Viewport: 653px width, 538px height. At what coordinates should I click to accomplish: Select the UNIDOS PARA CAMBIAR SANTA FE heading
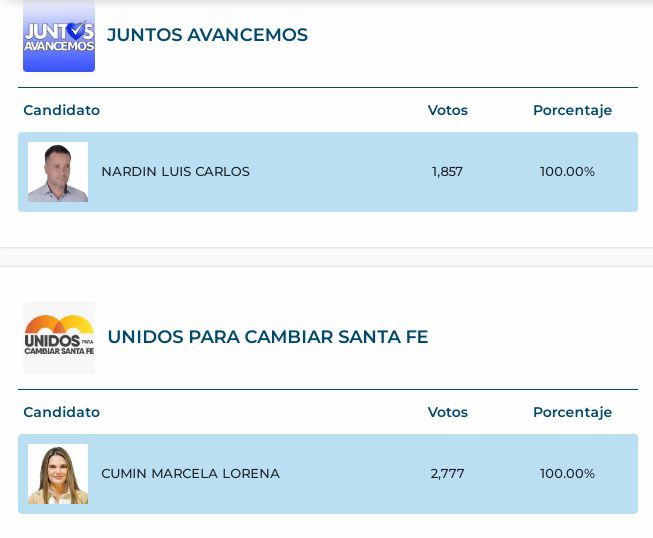coord(268,337)
